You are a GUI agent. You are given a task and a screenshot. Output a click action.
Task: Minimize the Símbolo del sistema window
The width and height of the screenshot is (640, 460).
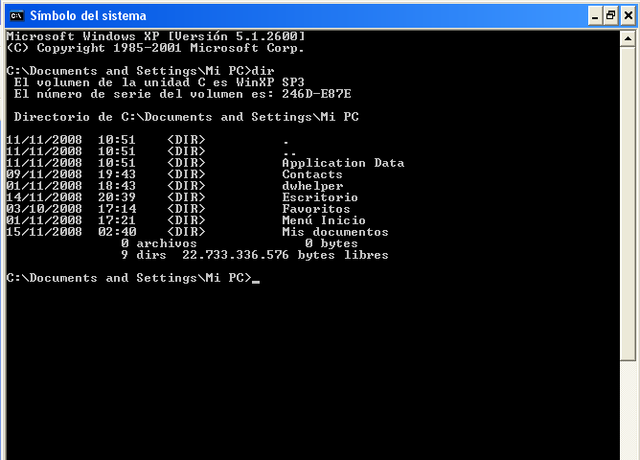pyautogui.click(x=595, y=16)
